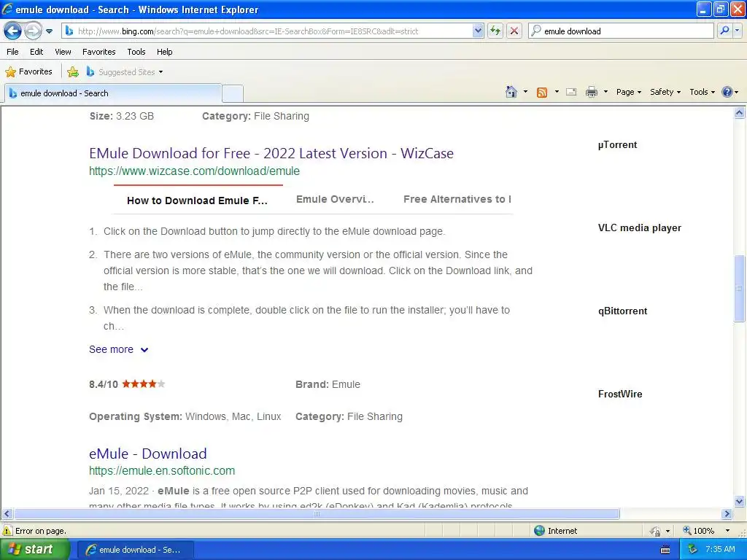This screenshot has height=560, width=747.
Task: Open the File menu
Action: point(13,52)
